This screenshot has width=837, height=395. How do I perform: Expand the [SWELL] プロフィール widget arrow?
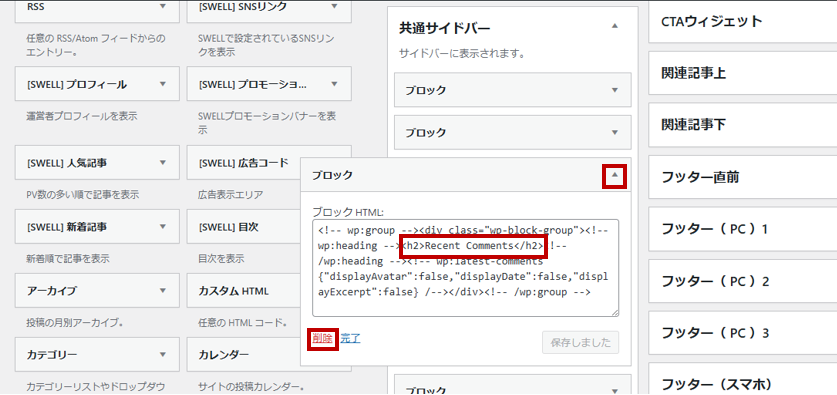(x=162, y=84)
